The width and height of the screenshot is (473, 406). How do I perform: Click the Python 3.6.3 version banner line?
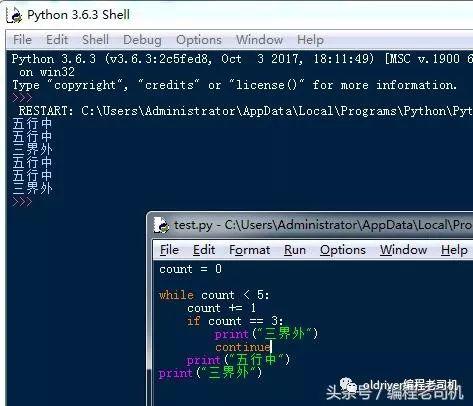point(242,59)
